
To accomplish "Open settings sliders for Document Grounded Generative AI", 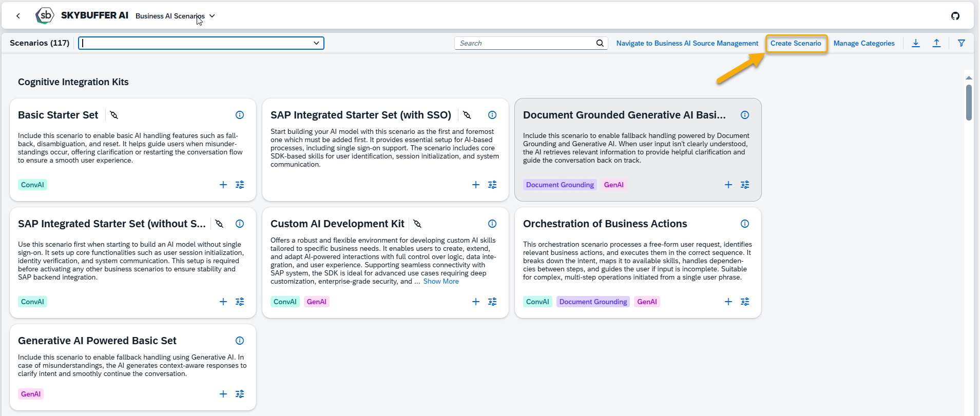I will pos(745,185).
